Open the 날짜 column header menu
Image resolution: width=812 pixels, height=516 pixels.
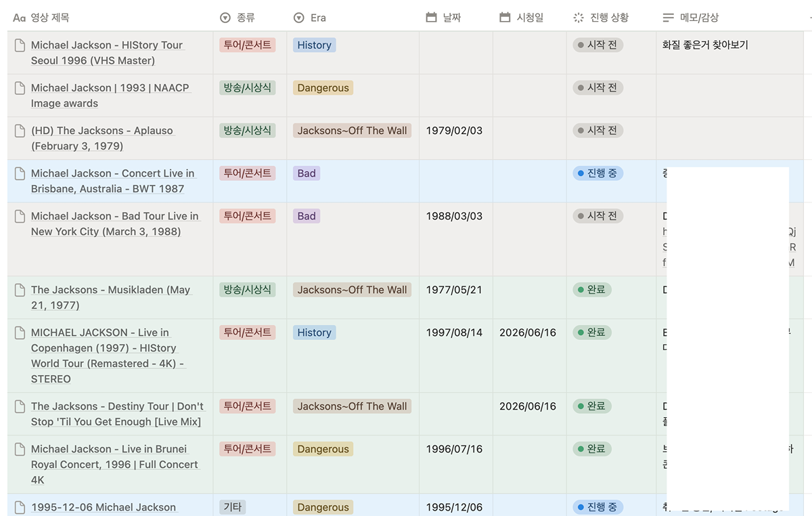455,18
